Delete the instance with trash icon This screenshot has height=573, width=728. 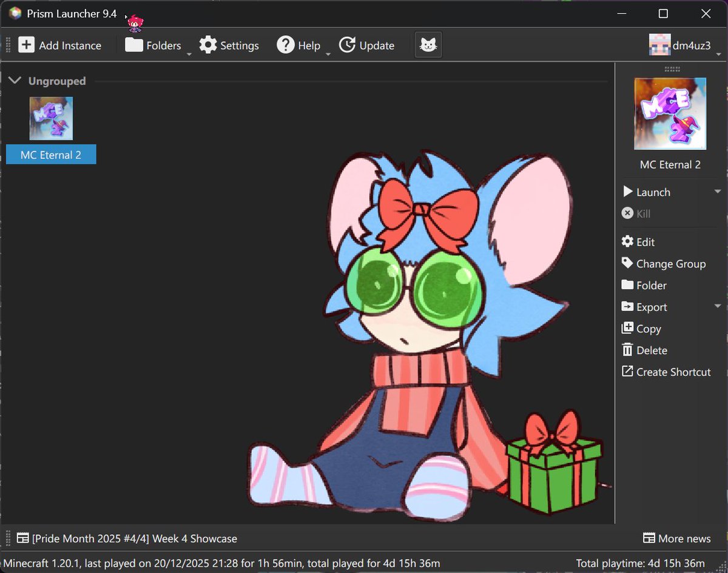(627, 350)
